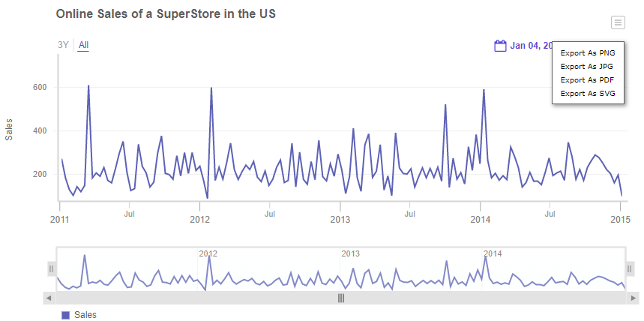Screen dimensions: 644x321
Task: Click the hamburger export menu icon
Action: tap(618, 22)
